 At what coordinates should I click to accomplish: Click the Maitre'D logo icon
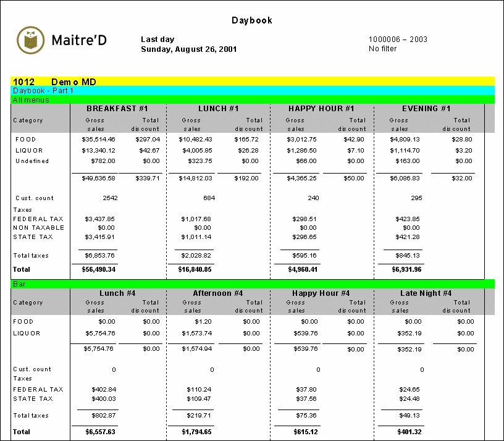[x=31, y=40]
